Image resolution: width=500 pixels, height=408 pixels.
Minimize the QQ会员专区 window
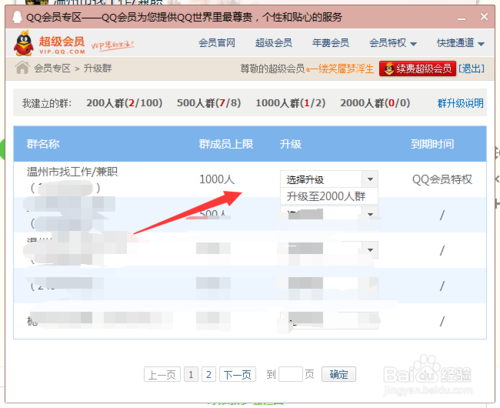tap(461, 18)
